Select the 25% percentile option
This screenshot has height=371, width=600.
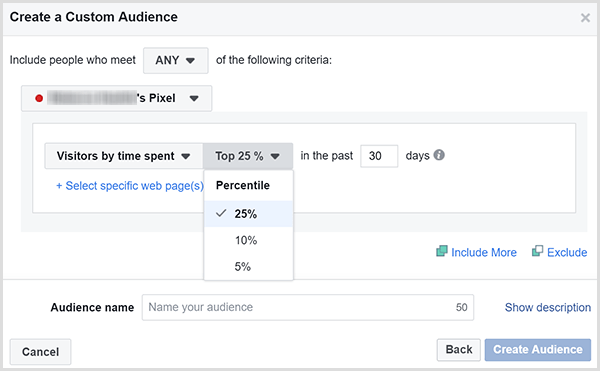[249, 214]
